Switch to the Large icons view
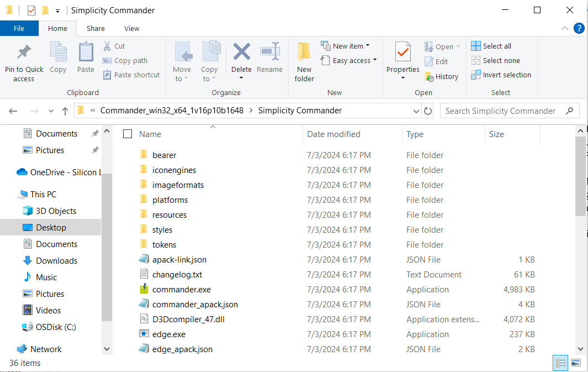 [576, 363]
